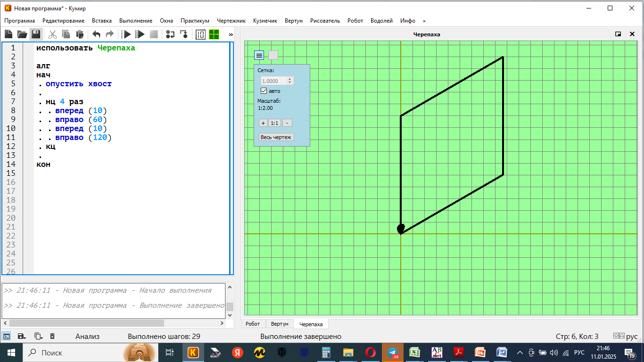Open the Вертун menu
Screen dimensions: 644x362
click(294, 21)
